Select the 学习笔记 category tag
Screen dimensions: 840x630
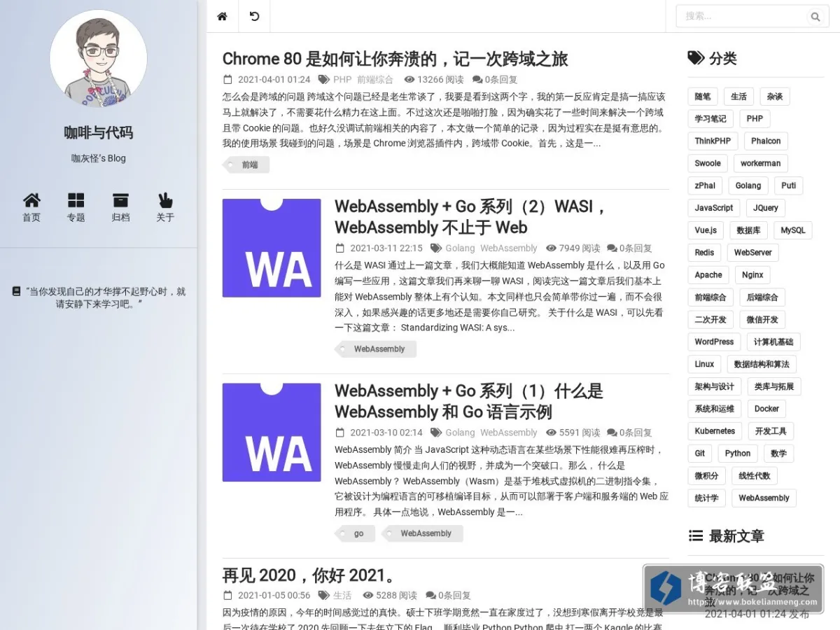coord(710,119)
